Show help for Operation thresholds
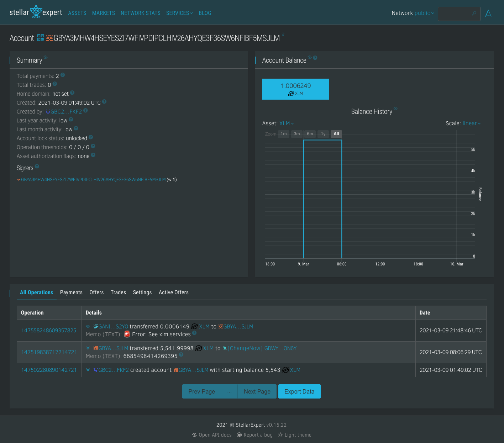Image resolution: width=504 pixels, height=443 pixels. 93,146
